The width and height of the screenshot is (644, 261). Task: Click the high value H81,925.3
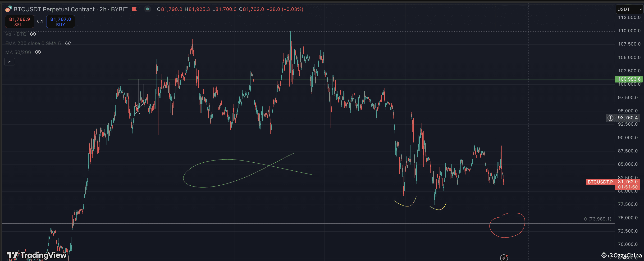point(197,9)
